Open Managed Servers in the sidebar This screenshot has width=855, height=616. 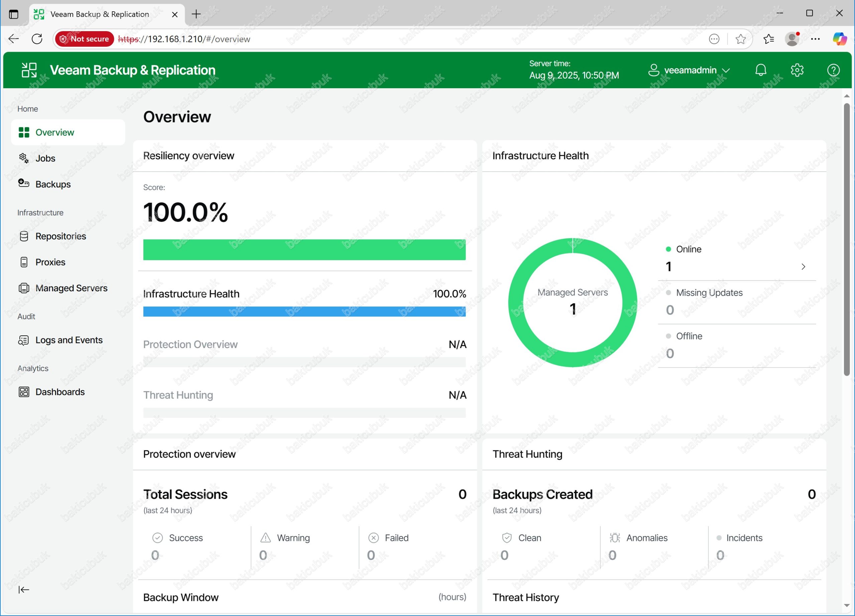pos(68,288)
